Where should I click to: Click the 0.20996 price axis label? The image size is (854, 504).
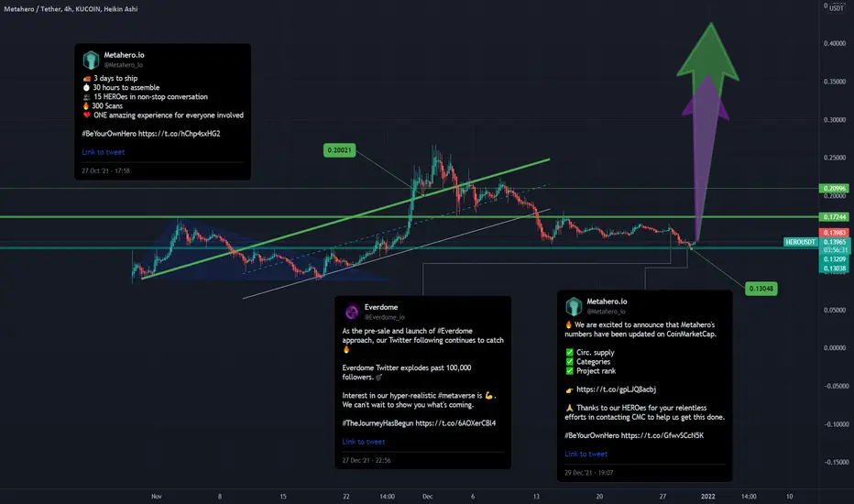(834, 189)
